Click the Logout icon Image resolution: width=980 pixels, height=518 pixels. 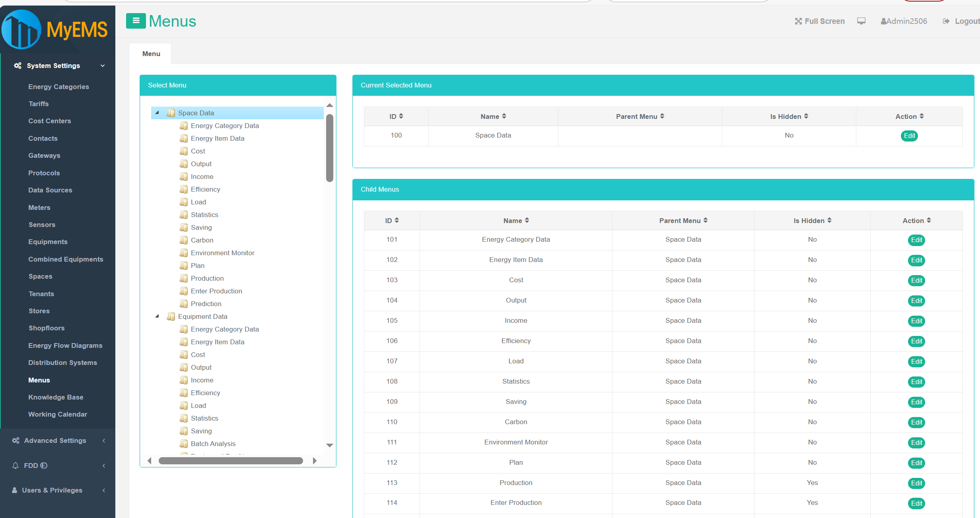[946, 21]
